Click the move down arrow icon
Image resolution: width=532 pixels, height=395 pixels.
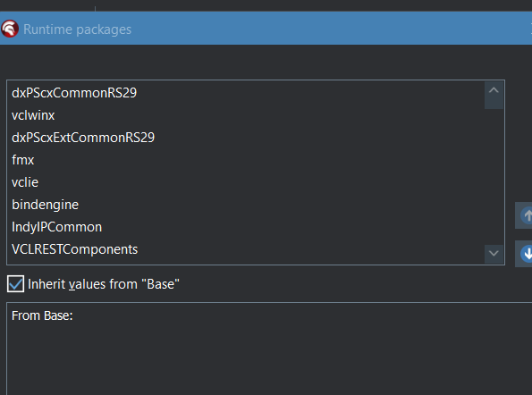pos(525,254)
